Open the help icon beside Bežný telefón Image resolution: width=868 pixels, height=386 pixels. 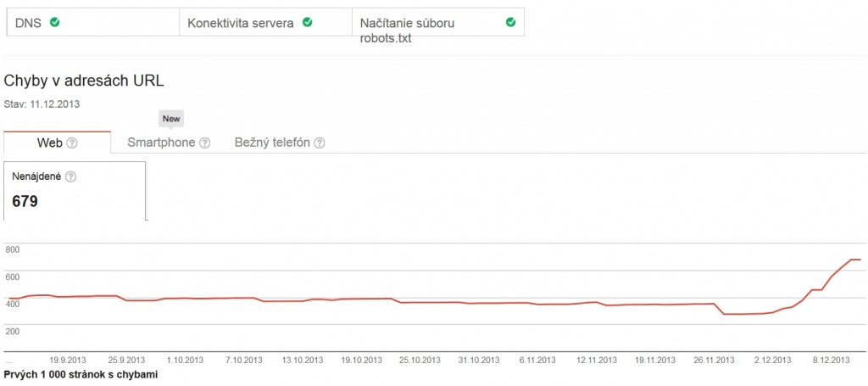[320, 143]
